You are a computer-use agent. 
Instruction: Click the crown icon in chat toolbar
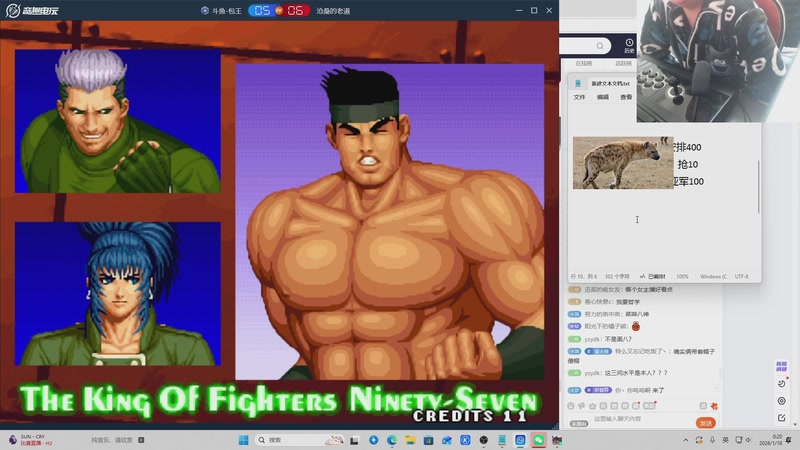(592, 406)
